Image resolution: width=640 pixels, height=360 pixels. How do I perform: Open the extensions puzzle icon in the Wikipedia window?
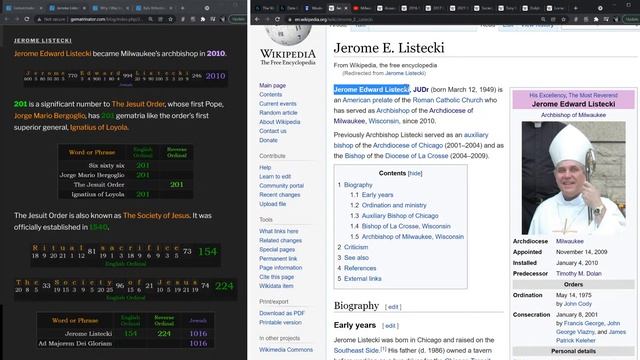596,19
